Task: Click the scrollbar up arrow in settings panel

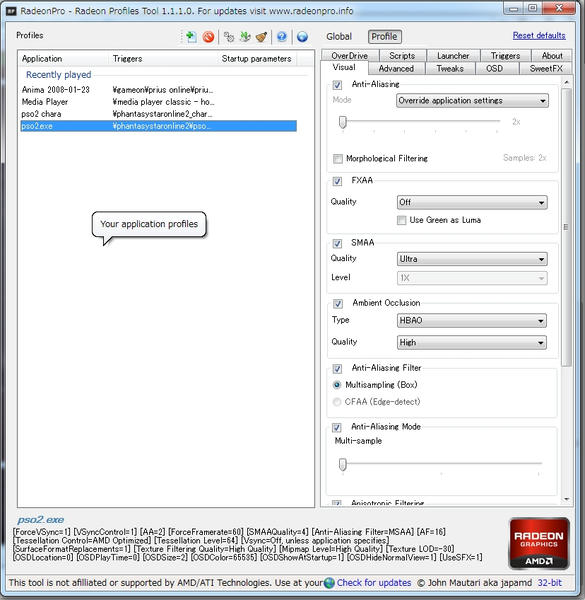Action: pyautogui.click(x=567, y=82)
